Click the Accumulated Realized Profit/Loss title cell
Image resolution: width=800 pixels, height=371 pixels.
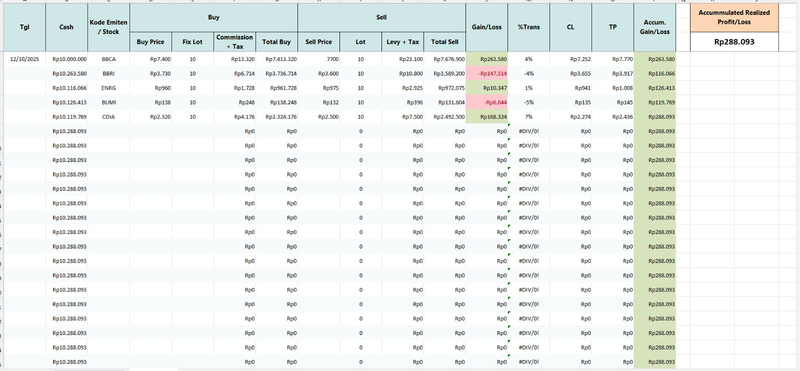click(734, 18)
